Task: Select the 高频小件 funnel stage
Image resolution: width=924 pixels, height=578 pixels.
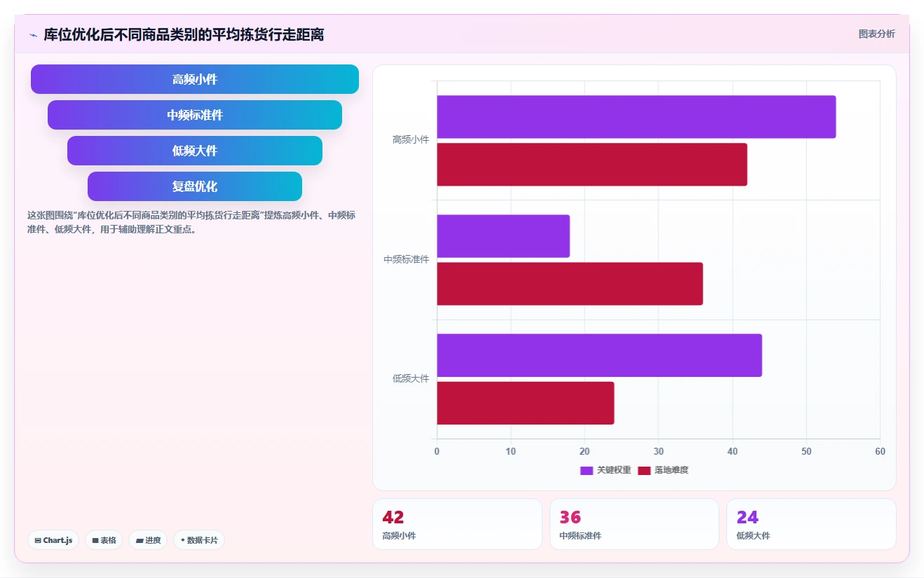Action: click(195, 79)
